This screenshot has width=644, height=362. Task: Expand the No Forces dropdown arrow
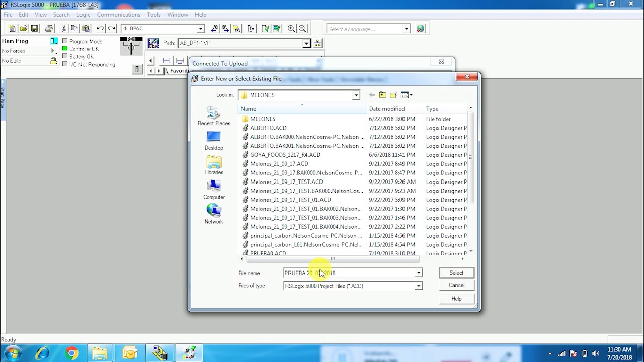(x=53, y=51)
